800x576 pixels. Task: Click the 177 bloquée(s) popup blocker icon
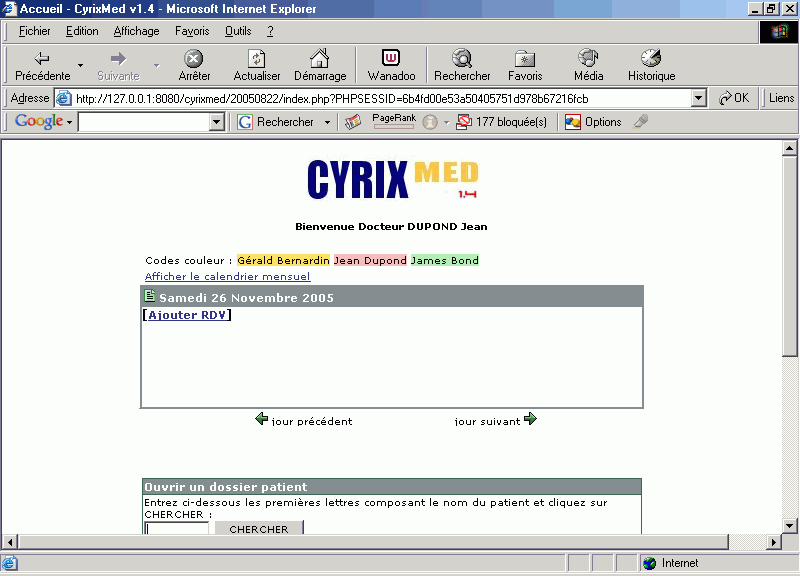point(463,122)
